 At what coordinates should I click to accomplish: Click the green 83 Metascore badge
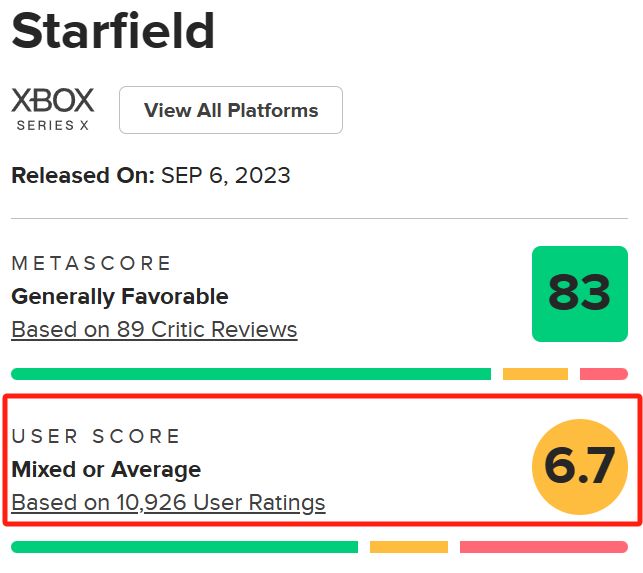pyautogui.click(x=580, y=294)
